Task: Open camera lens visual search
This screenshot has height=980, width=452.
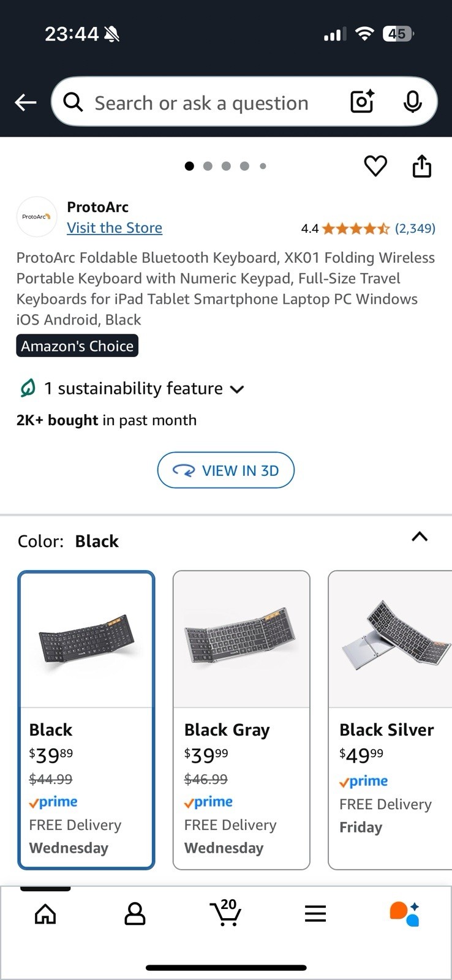Action: pyautogui.click(x=362, y=102)
